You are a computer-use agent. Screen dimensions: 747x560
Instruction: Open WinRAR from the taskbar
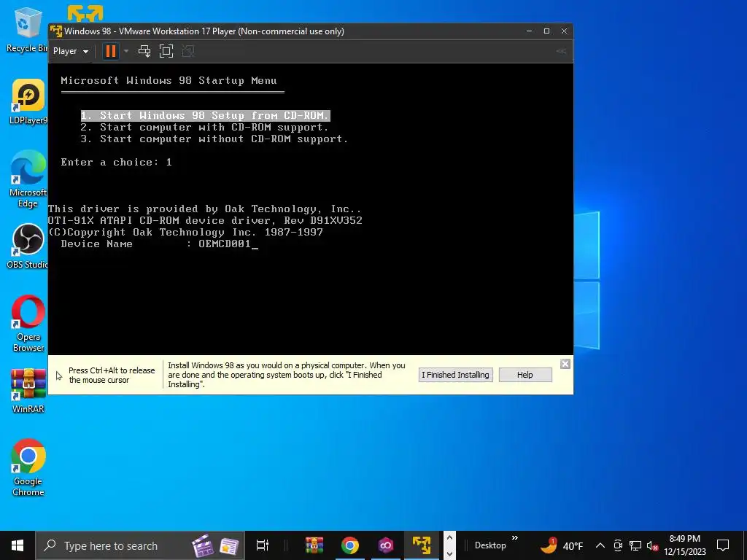[314, 545]
